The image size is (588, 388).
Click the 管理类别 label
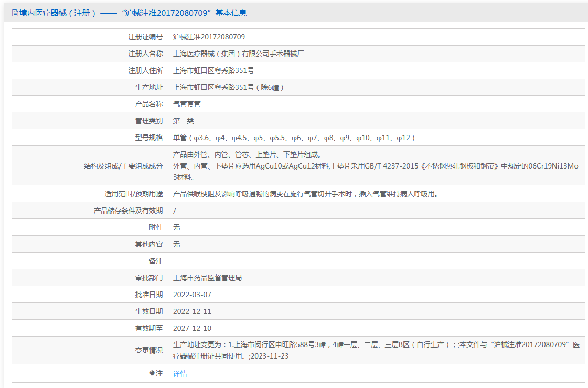pyautogui.click(x=149, y=121)
